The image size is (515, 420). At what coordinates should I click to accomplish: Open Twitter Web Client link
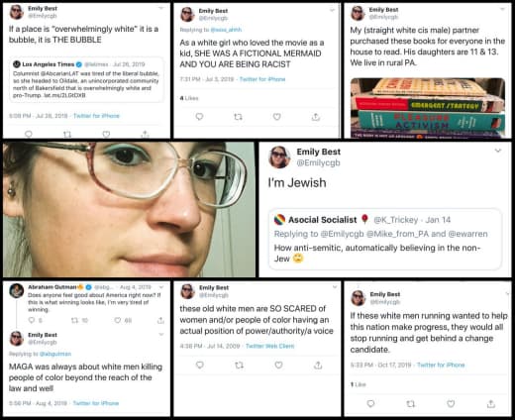tap(269, 346)
